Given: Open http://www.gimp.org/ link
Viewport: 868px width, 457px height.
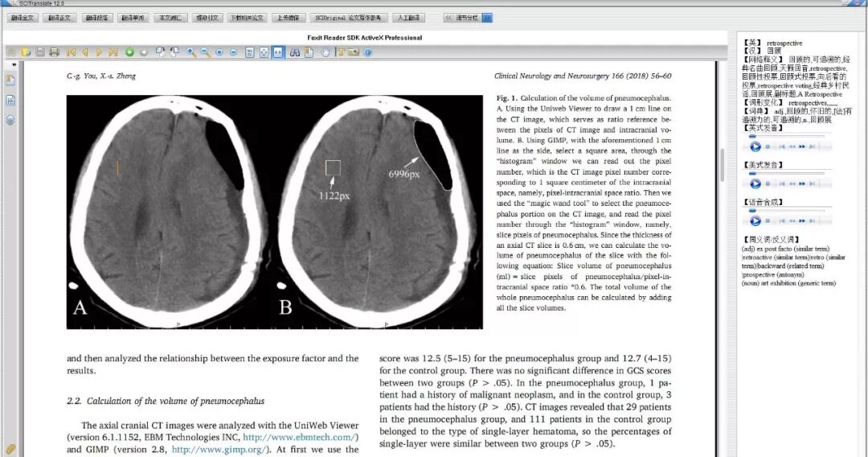Looking at the screenshot, I should [219, 449].
